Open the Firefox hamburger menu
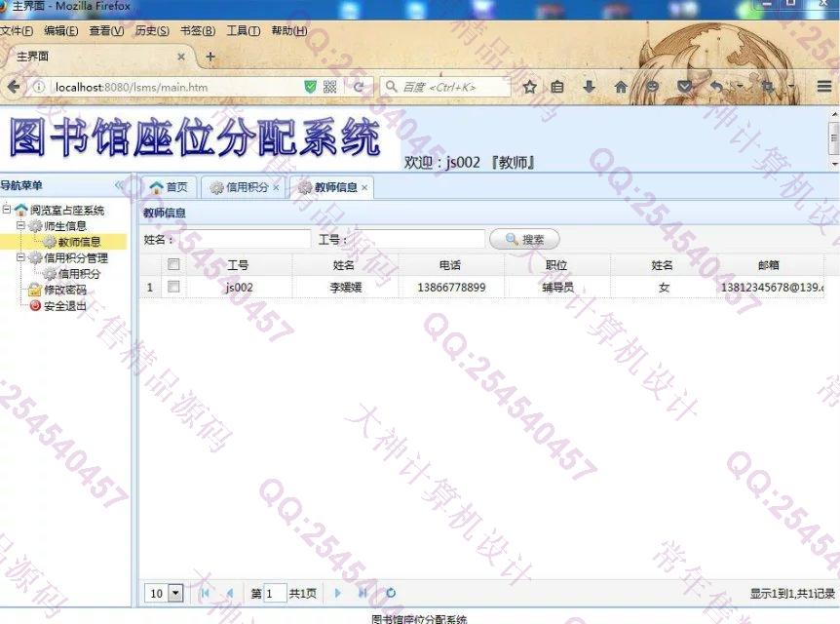Image resolution: width=840 pixels, height=624 pixels. (824, 87)
